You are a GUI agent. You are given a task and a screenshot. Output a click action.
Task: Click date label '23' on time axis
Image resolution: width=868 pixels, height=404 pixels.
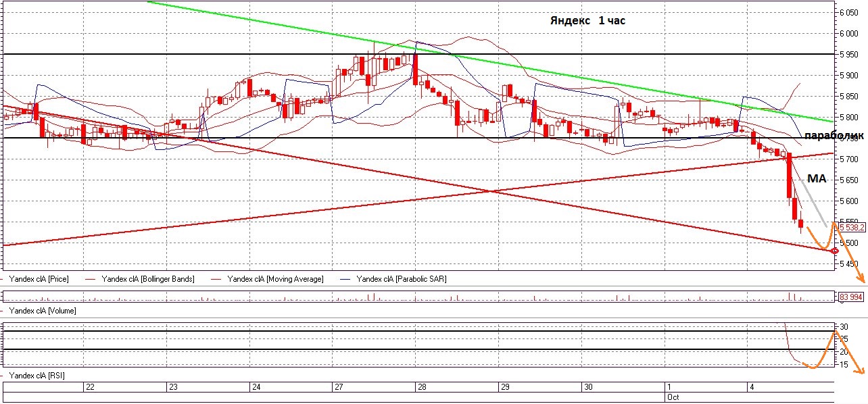coord(173,387)
